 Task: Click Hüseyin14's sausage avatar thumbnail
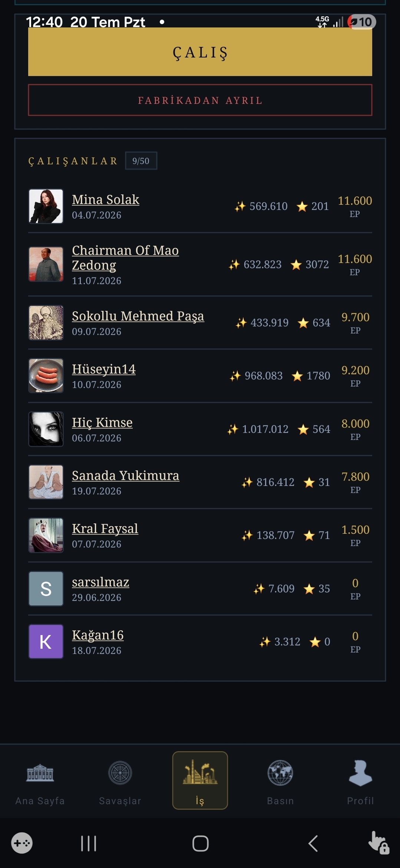click(46, 376)
